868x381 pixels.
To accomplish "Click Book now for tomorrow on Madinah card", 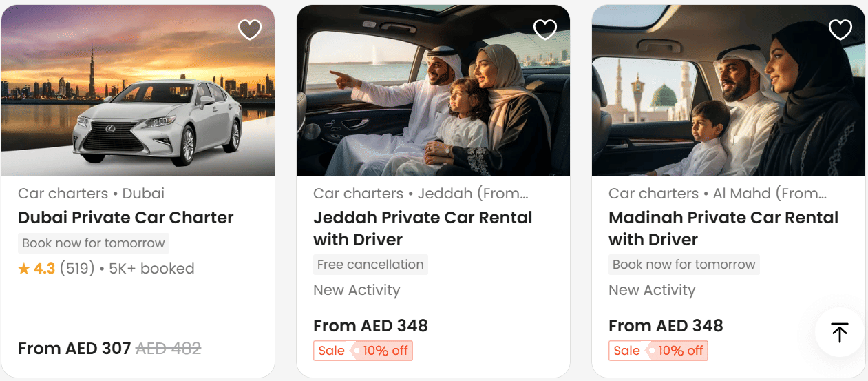I will (684, 265).
